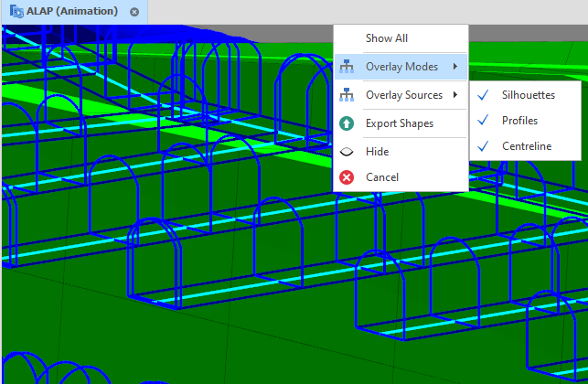Toggle the Centreline overlay mode
Image resolution: width=588 pixels, height=384 pixels.
[x=525, y=146]
